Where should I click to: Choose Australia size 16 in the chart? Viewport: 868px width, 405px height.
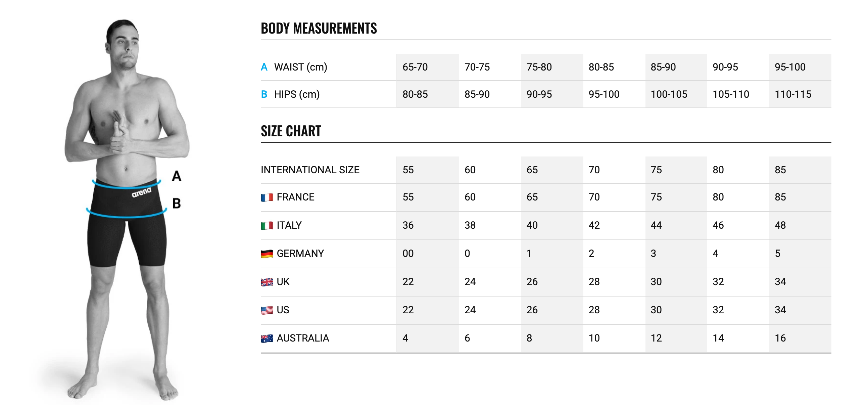780,338
